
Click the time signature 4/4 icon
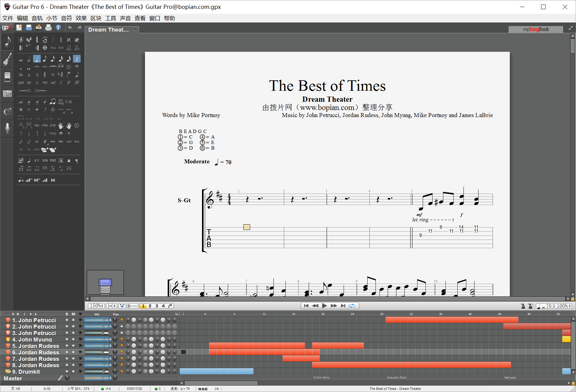[37, 40]
